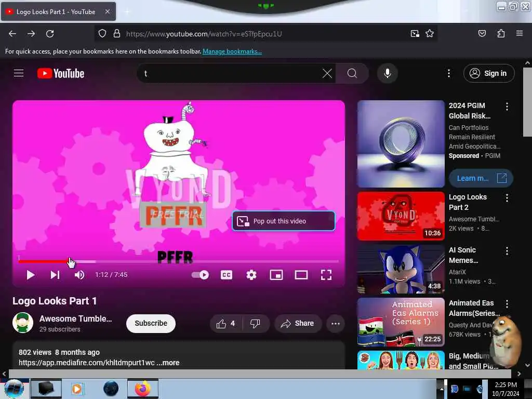This screenshot has height=399, width=532.
Task: Open the media player taskbar icon
Action: 77,389
